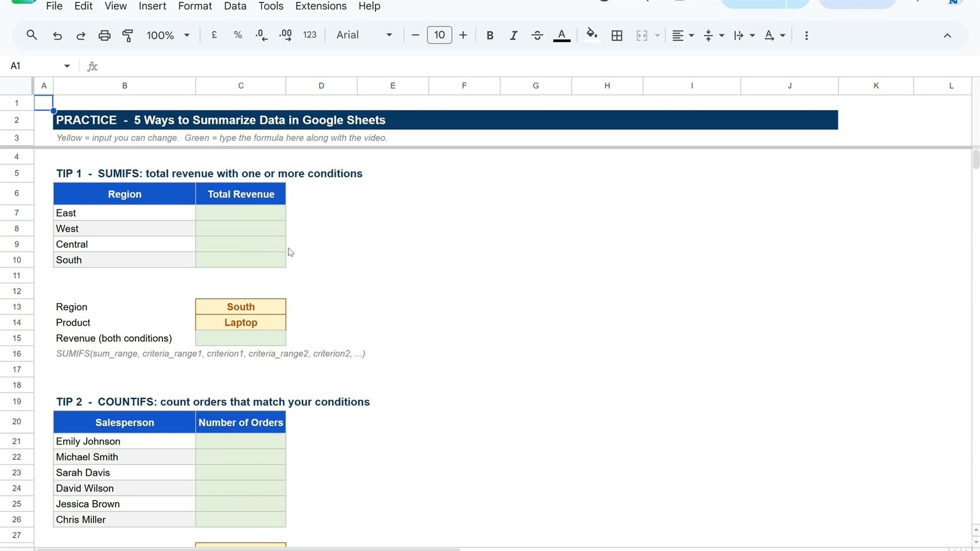The width and height of the screenshot is (980, 551).
Task: Open horizontal align dropdown
Action: click(682, 36)
